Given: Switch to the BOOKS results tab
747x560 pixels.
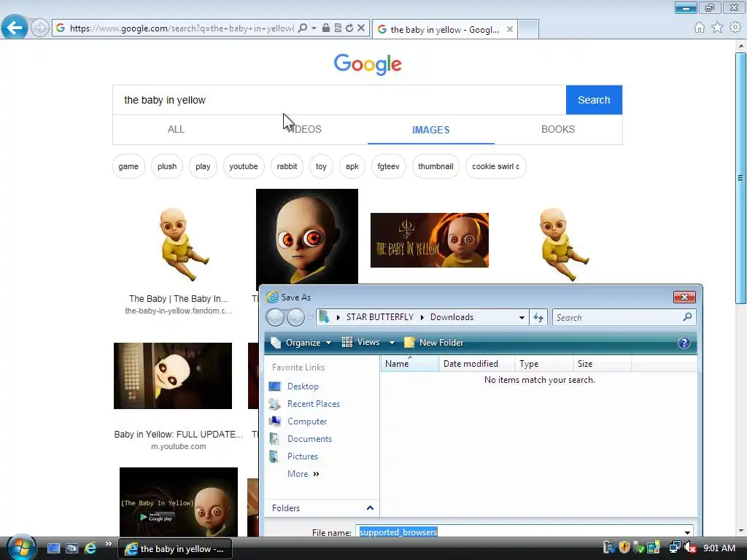Looking at the screenshot, I should (558, 130).
